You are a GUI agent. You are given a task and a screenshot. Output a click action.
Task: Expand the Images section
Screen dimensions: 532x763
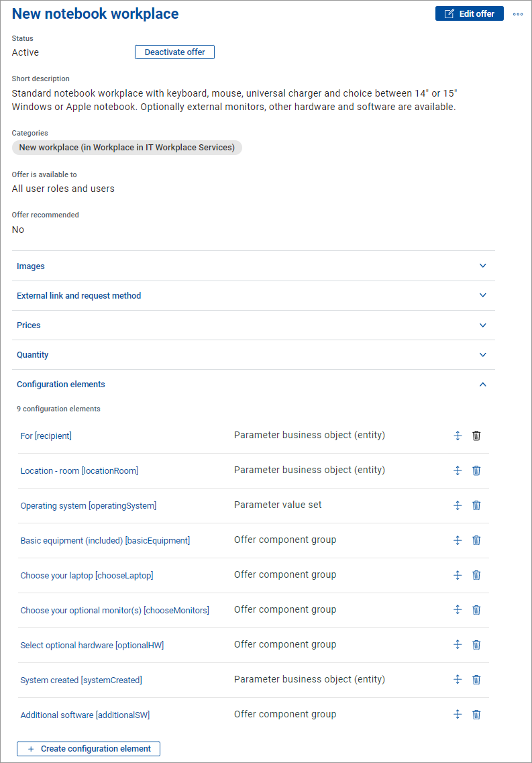483,266
